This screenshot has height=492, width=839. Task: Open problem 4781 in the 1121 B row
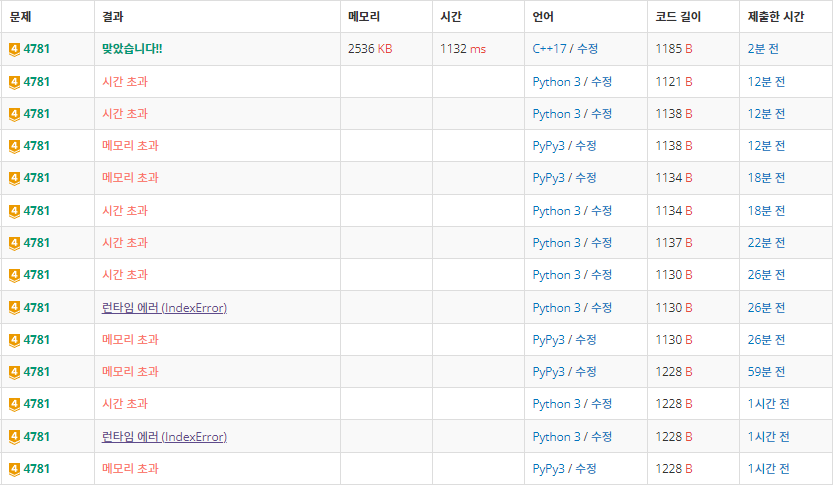(x=36, y=82)
